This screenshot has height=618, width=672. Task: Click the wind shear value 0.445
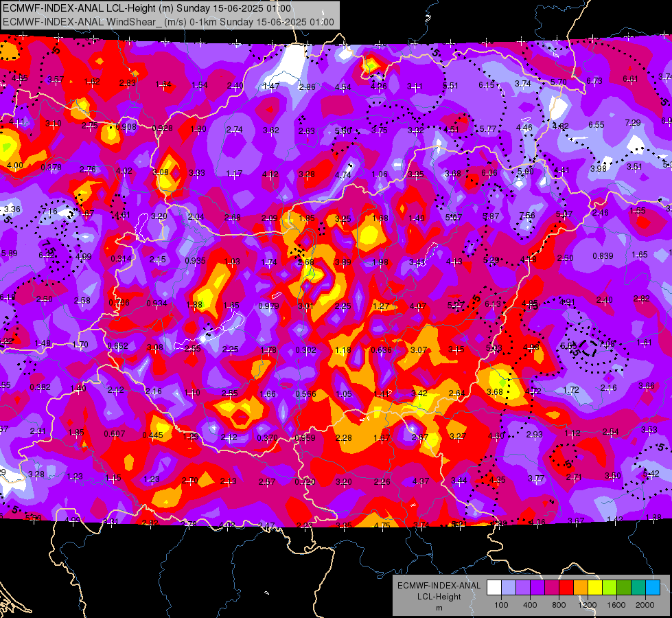(x=152, y=435)
